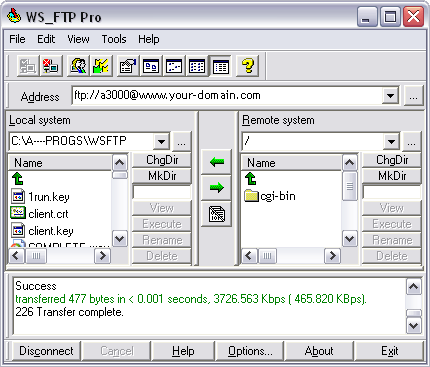Click the right green arrow to upload
The image size is (430, 367).
pos(217,188)
